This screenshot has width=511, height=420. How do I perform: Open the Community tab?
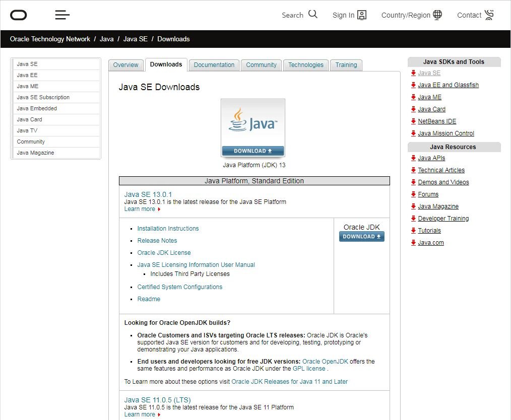coord(261,65)
